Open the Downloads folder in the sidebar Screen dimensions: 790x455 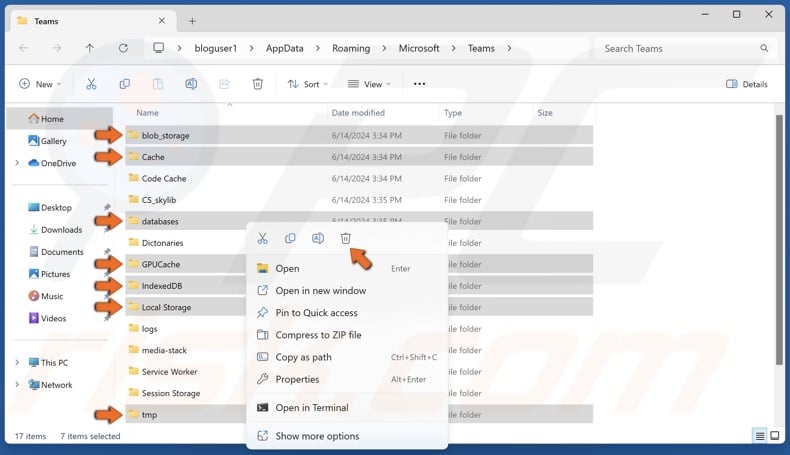coord(55,230)
